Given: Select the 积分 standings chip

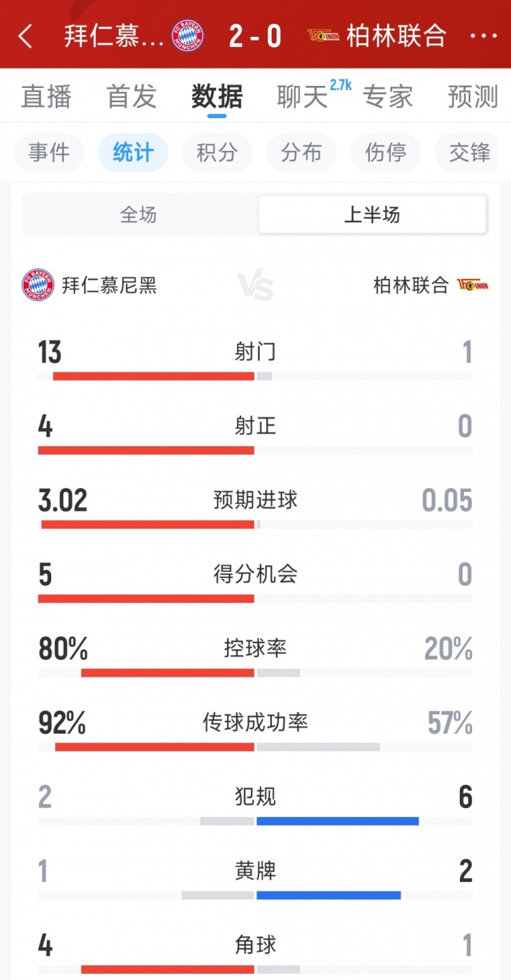Looking at the screenshot, I should [x=217, y=152].
